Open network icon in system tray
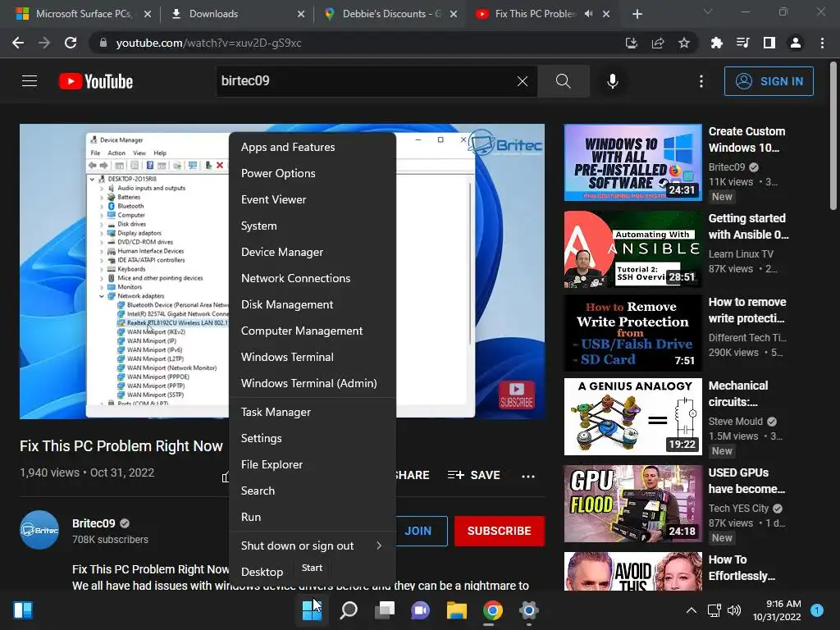This screenshot has height=630, width=840. click(x=714, y=610)
